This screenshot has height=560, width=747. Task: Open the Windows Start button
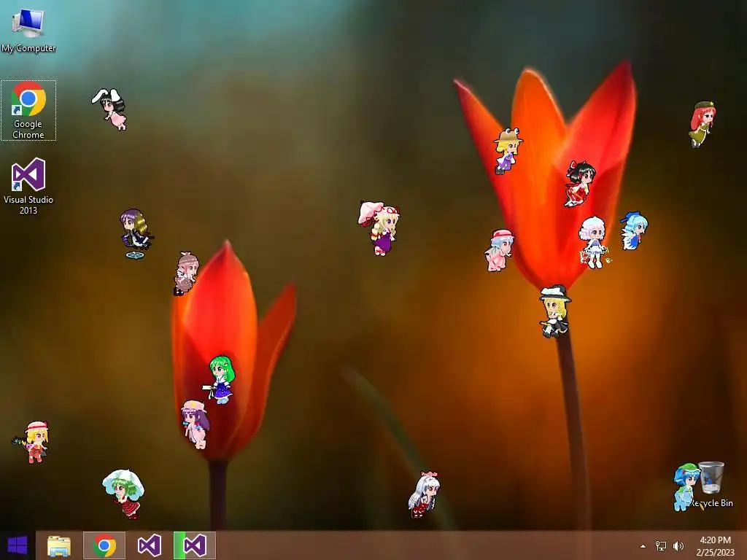click(x=18, y=545)
